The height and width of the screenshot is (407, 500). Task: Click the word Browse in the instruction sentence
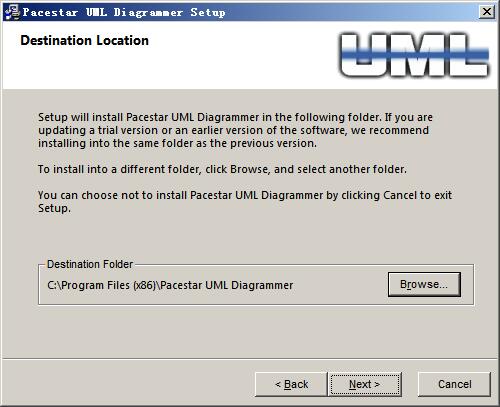click(x=249, y=169)
